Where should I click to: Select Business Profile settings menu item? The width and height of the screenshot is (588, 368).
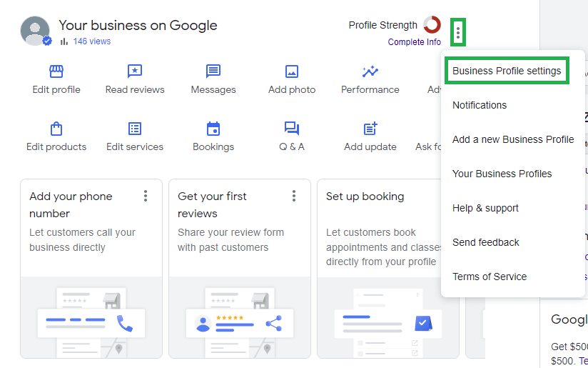point(507,71)
